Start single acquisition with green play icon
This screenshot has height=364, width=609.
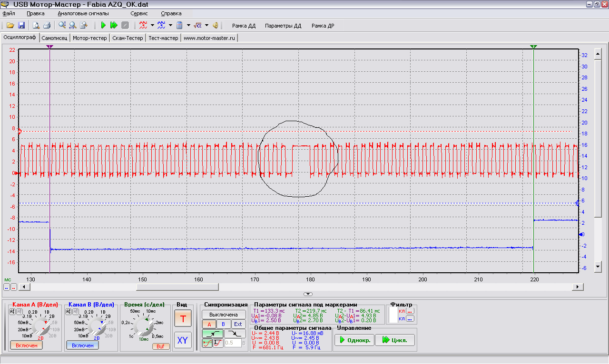coord(103,26)
